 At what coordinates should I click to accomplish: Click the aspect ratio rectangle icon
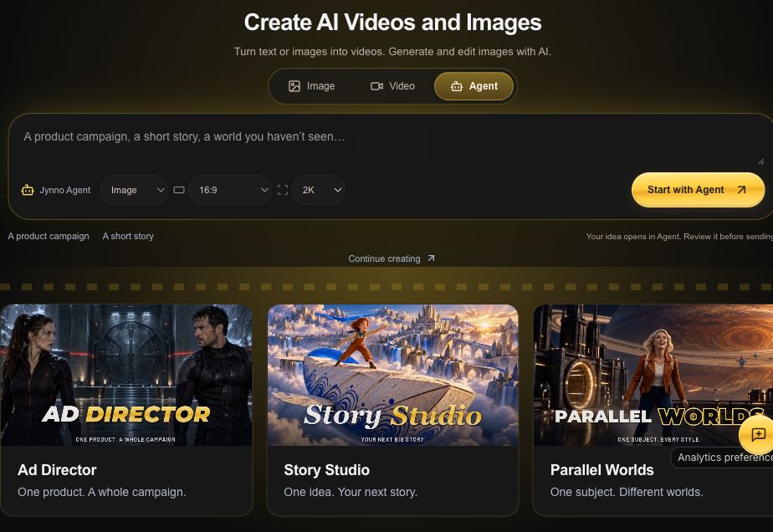pos(179,190)
